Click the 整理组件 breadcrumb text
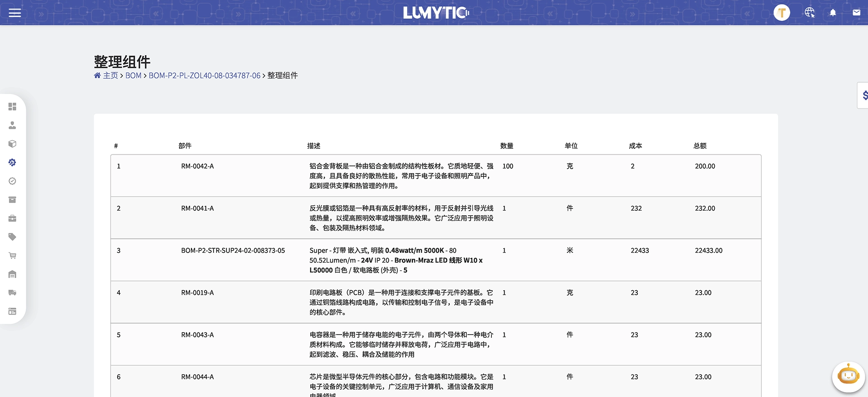 tap(283, 76)
